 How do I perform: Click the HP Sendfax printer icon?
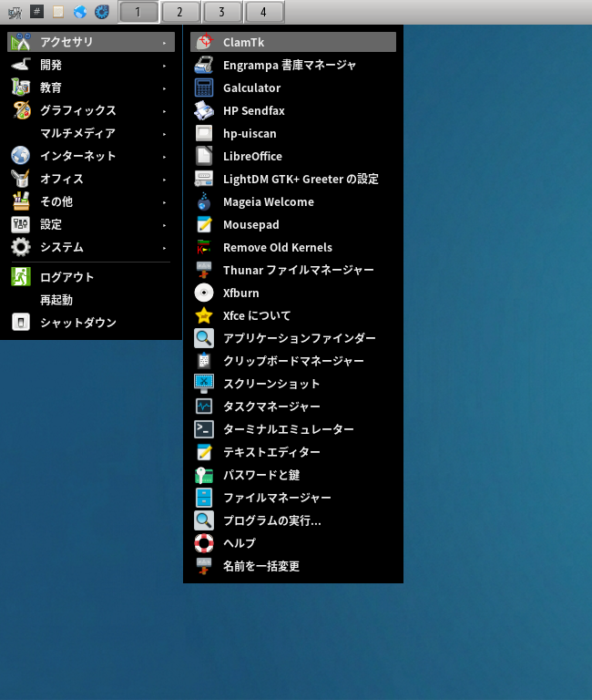[x=204, y=110]
